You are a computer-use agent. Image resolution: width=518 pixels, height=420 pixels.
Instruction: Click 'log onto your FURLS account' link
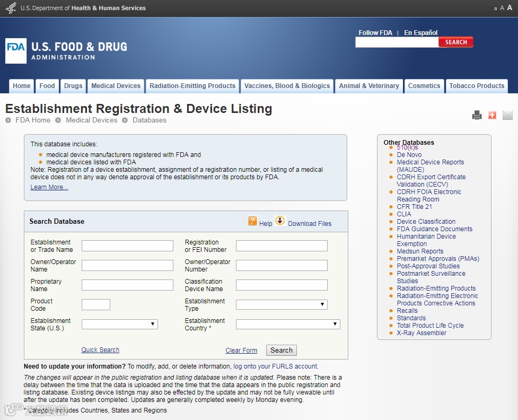275,366
